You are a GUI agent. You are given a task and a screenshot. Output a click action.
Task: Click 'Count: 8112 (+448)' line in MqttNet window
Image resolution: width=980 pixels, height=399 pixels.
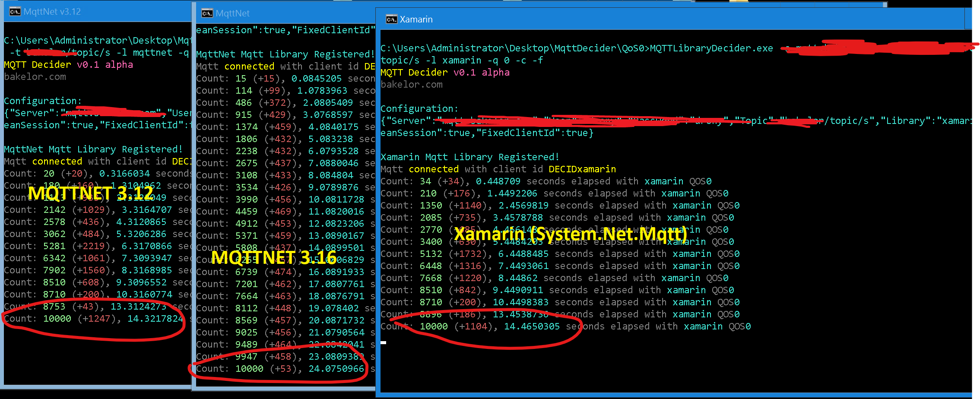pyautogui.click(x=285, y=308)
